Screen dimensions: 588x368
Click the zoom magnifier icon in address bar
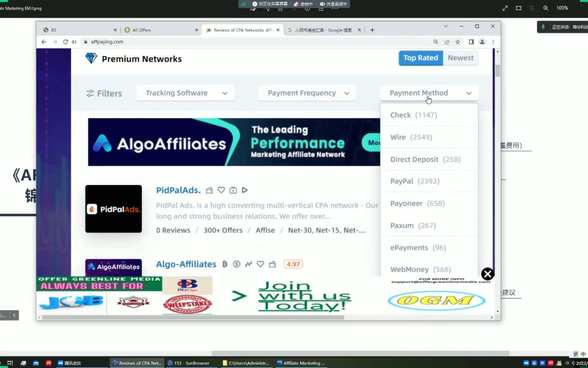(x=436, y=42)
